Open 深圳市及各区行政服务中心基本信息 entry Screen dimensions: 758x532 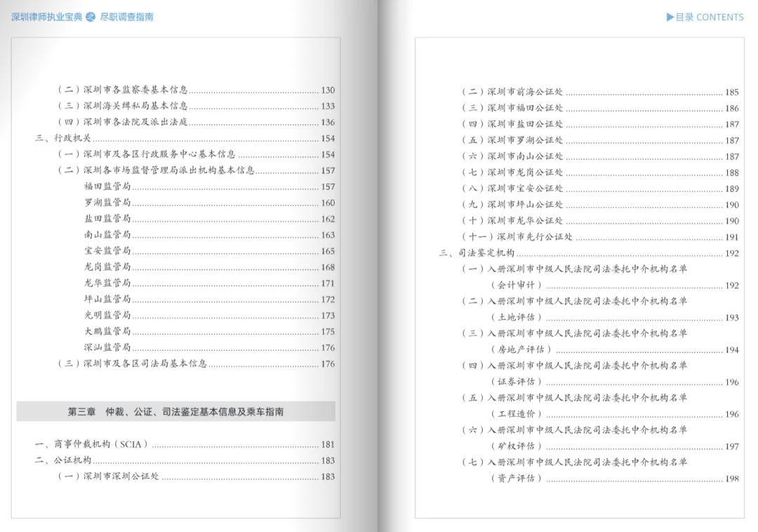196,154
